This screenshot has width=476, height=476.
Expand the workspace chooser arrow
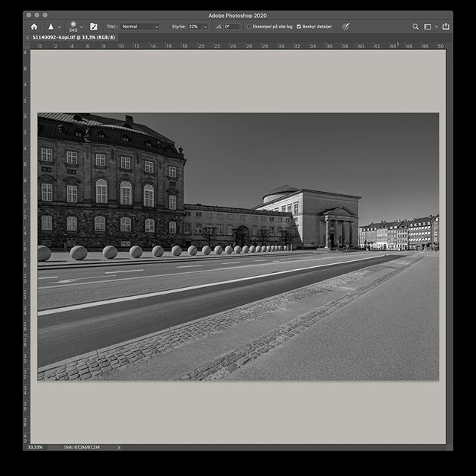click(x=437, y=27)
